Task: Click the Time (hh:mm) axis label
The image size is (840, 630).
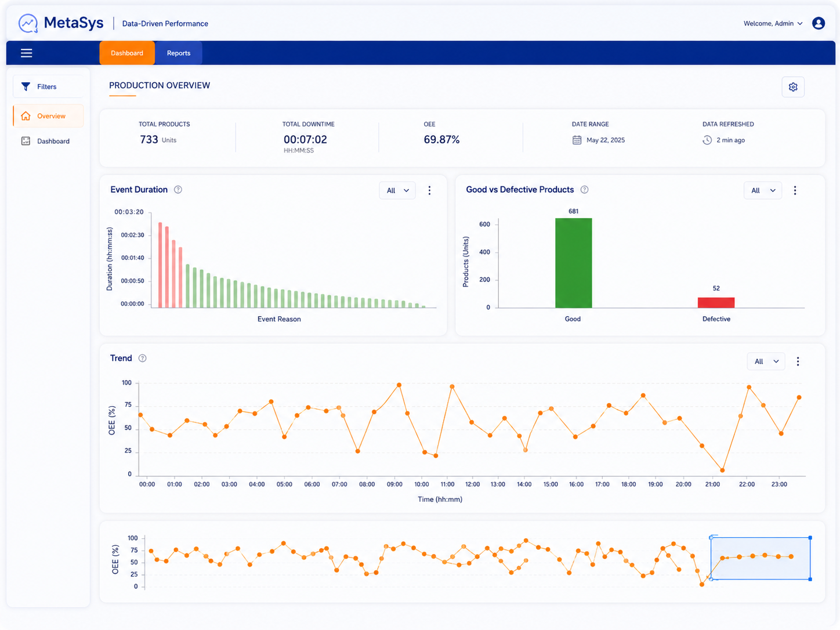Action: 440,499
